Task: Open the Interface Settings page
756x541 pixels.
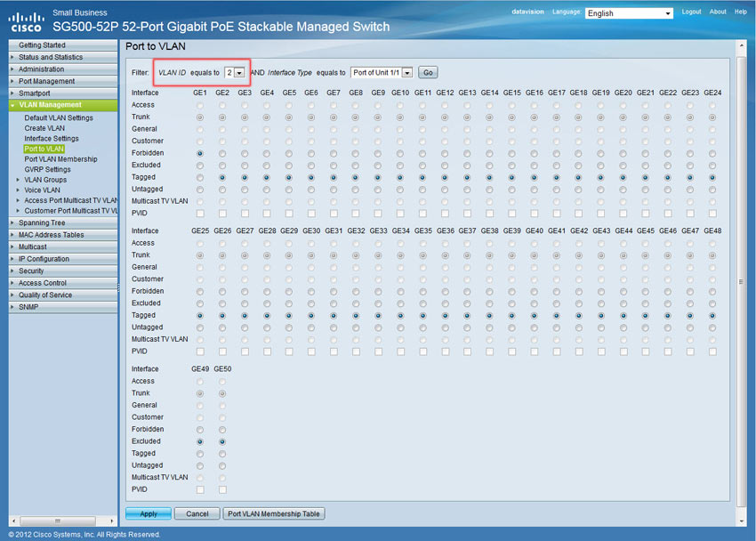Action: [52, 139]
